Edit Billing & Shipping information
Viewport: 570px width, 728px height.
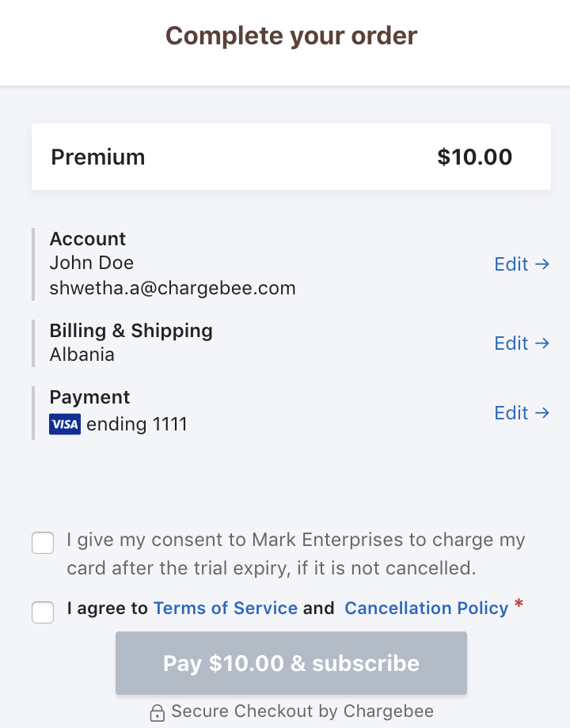(522, 343)
